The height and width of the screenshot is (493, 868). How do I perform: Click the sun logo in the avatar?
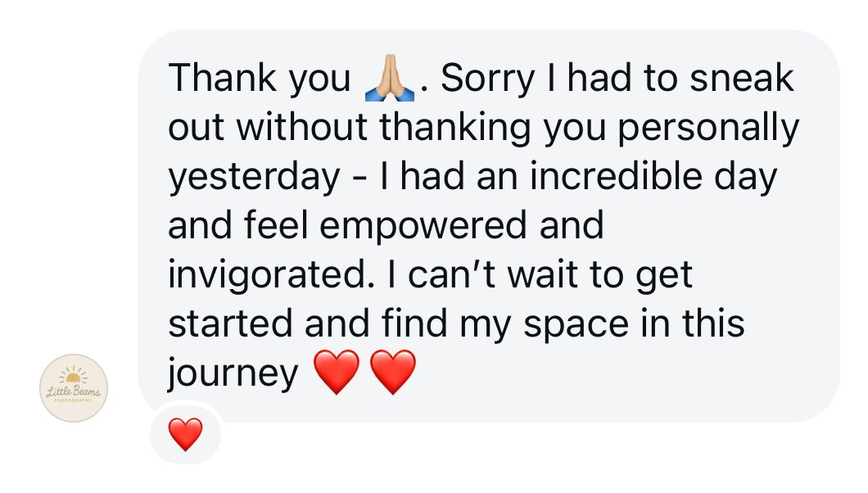(74, 377)
